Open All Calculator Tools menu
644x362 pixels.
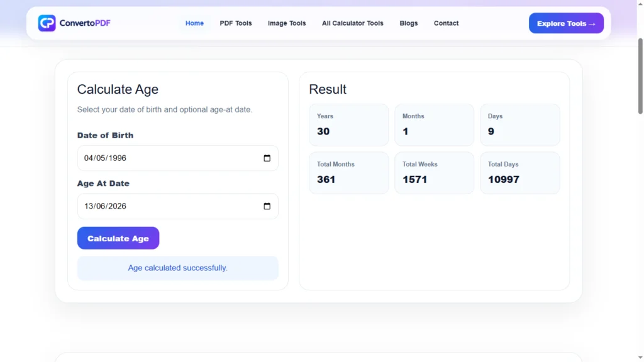(352, 23)
